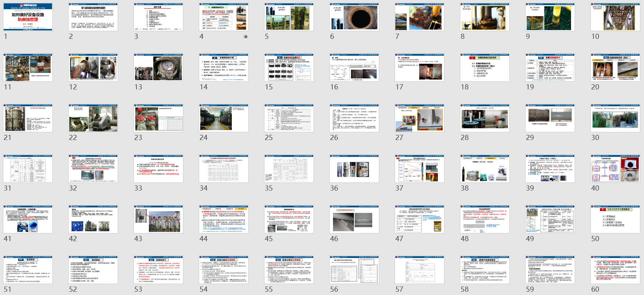Screen dimensions: 644x295
Task: Pick slide 18 section list thumbnail
Action: click(485, 67)
